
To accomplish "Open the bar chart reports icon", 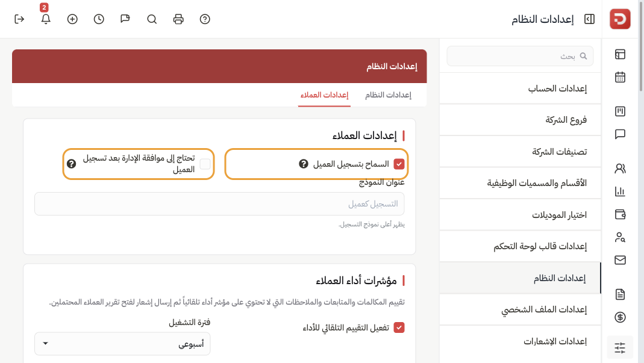I will [x=620, y=191].
